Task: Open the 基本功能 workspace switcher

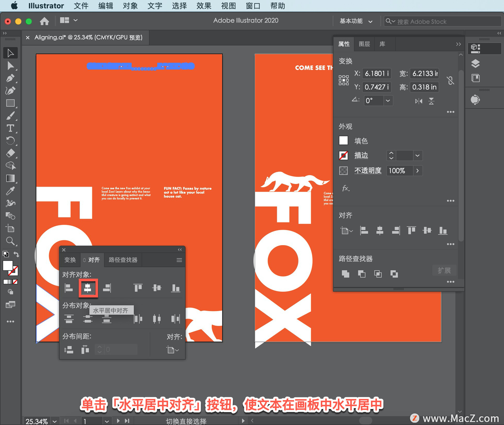Action: point(356,21)
